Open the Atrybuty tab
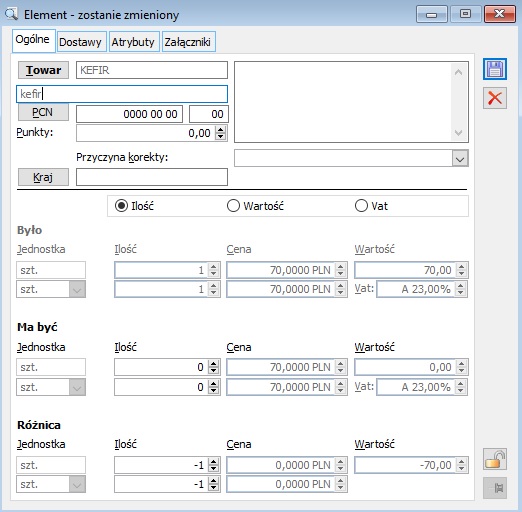 (x=134, y=42)
